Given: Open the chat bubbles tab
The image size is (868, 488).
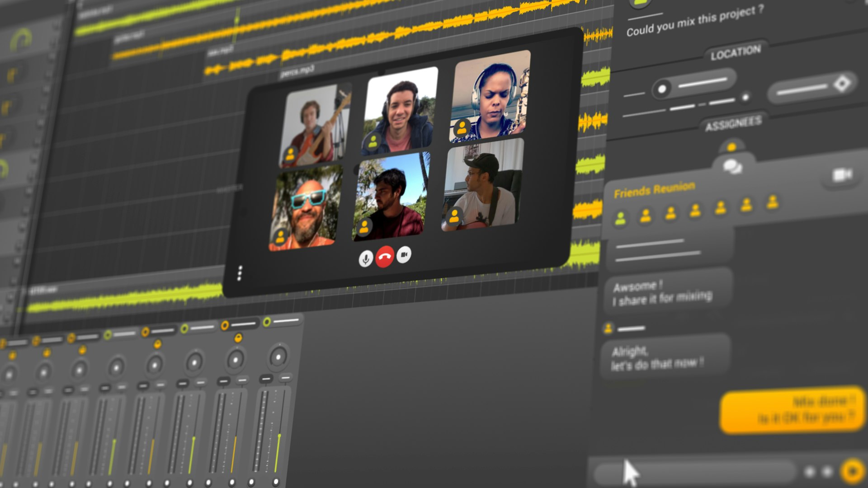Looking at the screenshot, I should coord(732,167).
